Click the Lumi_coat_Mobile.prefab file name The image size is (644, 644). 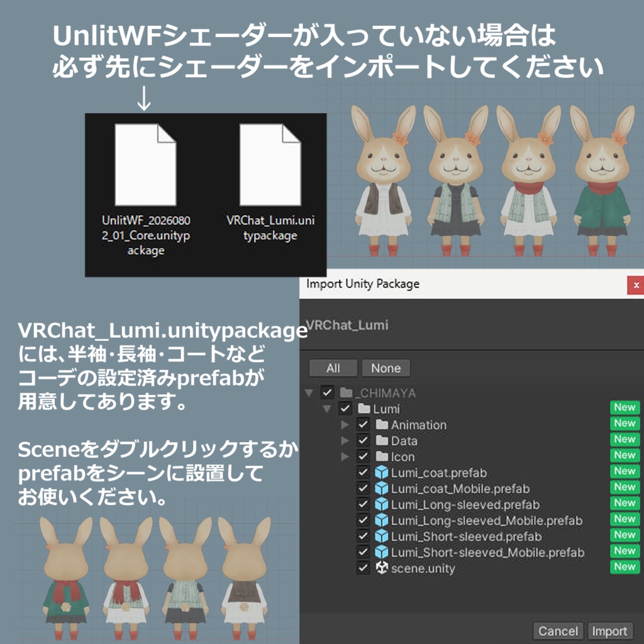point(460,489)
